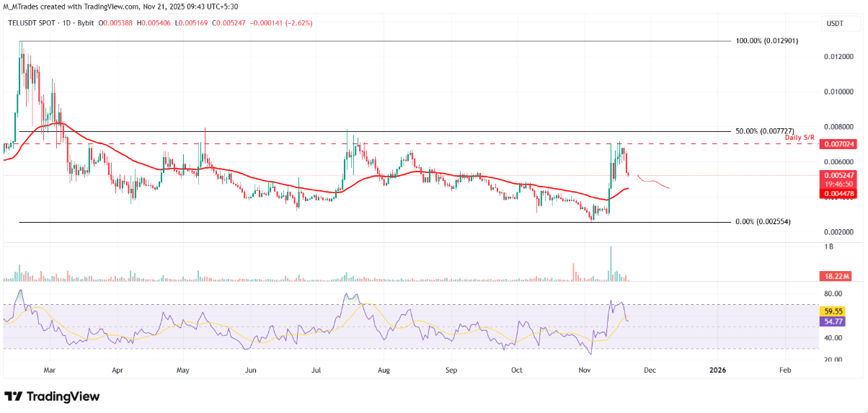
Task: Click the Daily S/R line label
Action: (x=800, y=138)
